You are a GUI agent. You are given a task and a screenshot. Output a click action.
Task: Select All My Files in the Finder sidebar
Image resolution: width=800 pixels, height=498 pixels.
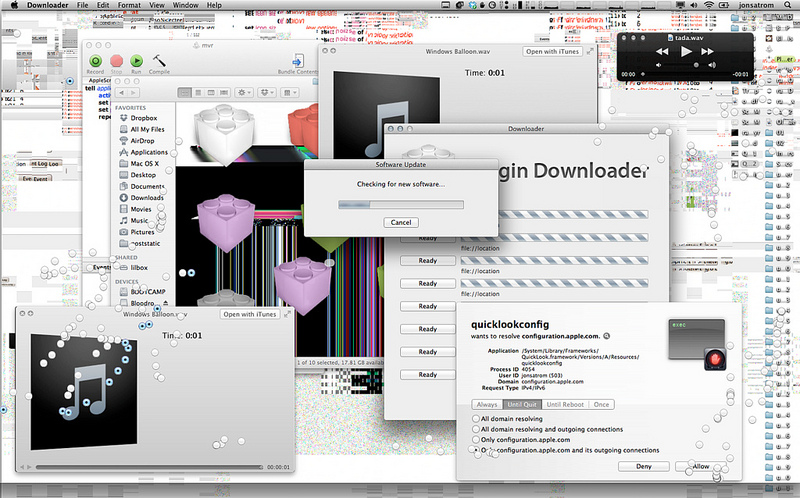click(x=142, y=130)
